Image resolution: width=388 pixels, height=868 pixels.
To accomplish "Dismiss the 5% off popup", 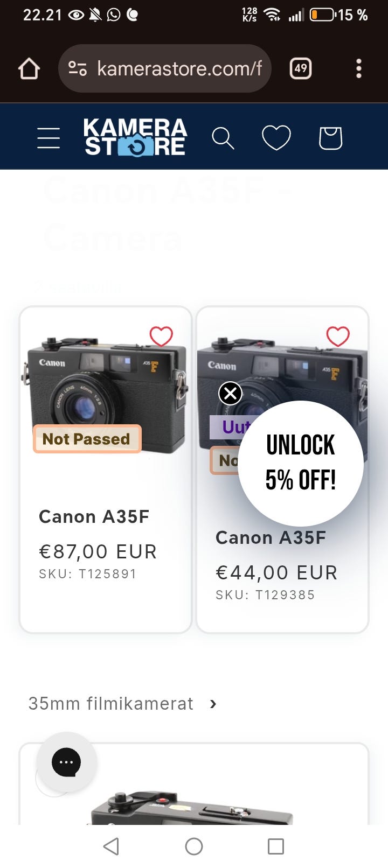I will (230, 394).
